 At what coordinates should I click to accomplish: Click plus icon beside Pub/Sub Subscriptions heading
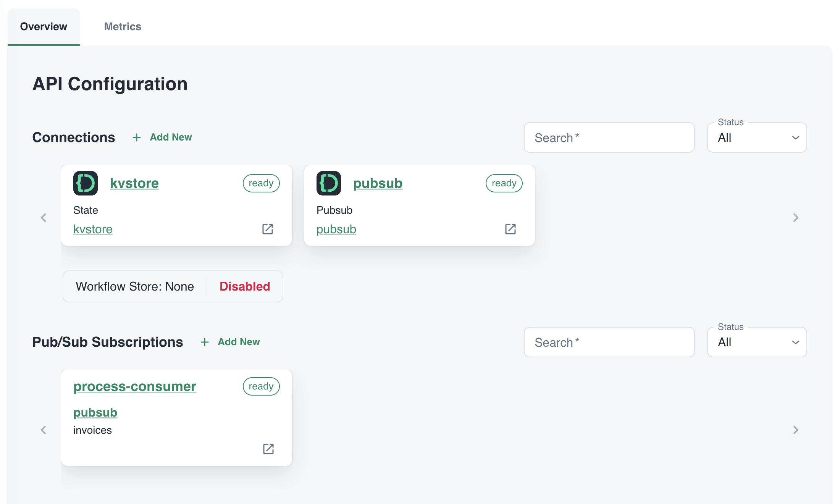[x=205, y=342]
